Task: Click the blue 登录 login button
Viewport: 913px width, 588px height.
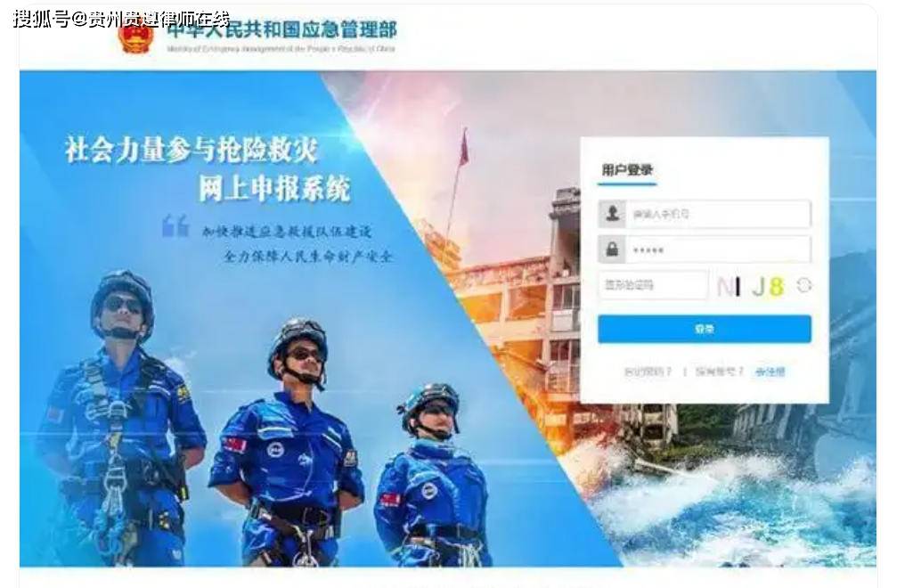Action: point(705,329)
